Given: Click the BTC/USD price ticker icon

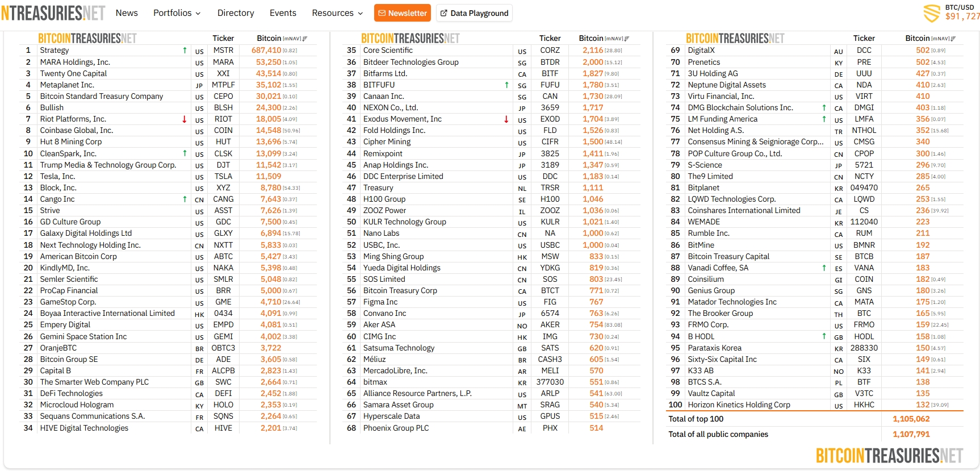Looking at the screenshot, I should point(932,13).
